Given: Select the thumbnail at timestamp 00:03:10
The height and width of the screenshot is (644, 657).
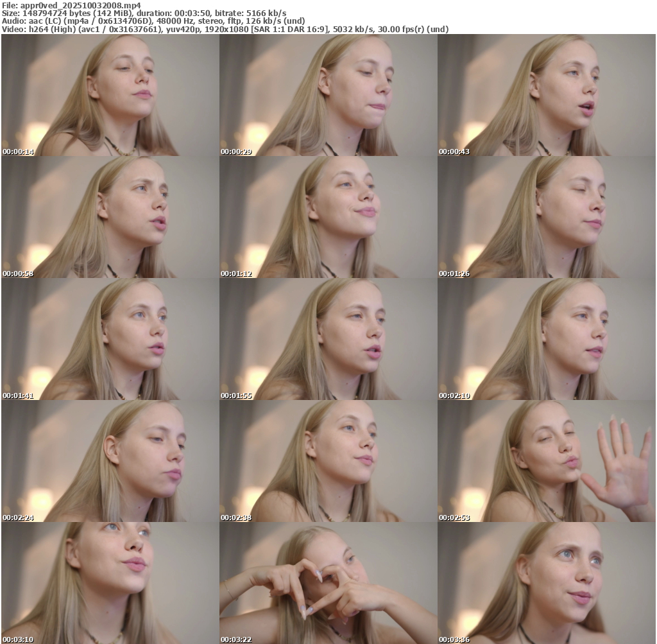Looking at the screenshot, I should pos(110,583).
